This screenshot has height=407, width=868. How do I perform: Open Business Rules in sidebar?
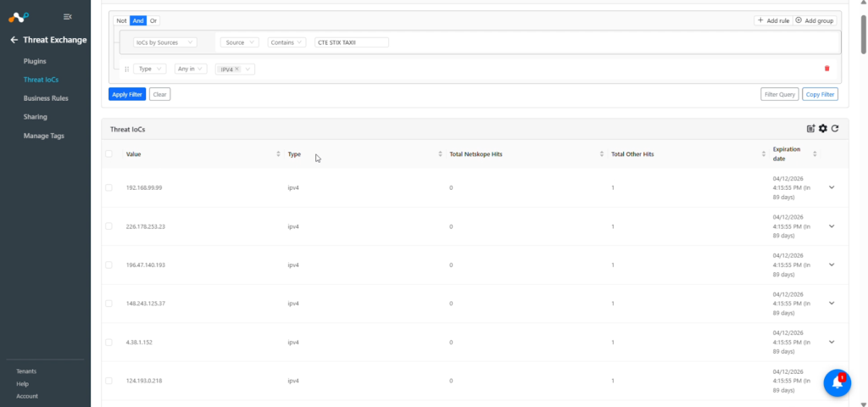[x=46, y=98]
